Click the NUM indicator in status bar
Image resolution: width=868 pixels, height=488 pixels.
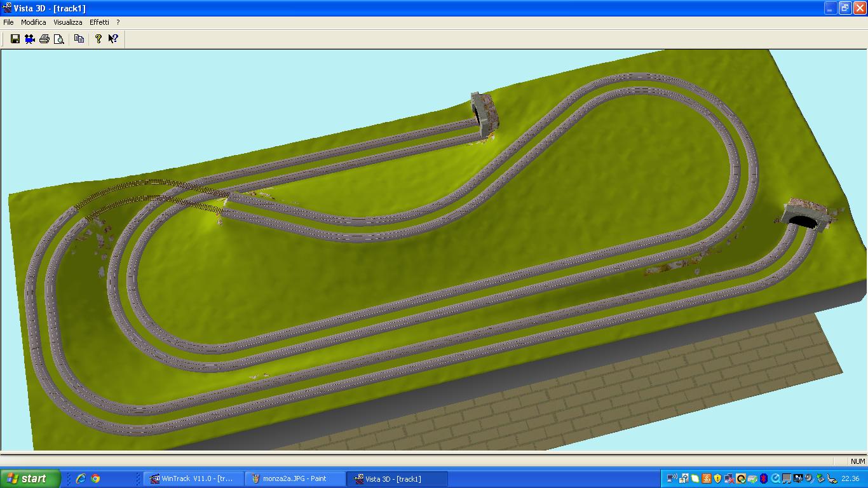coord(858,461)
